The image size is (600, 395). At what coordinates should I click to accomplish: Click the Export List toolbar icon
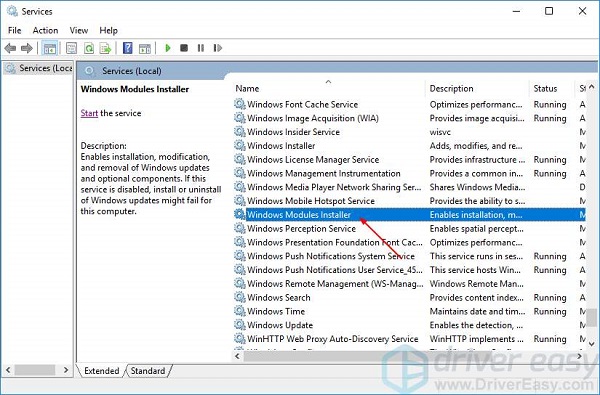click(x=105, y=48)
